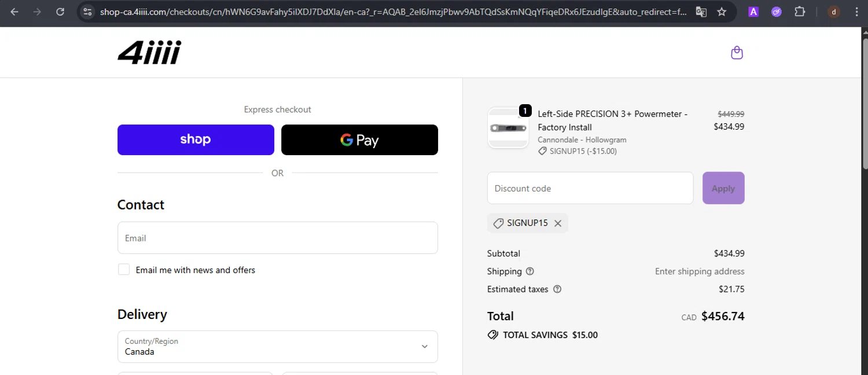
Task: Click the product title Left-Side PRECISION 3+ Powermeter
Action: pos(613,120)
